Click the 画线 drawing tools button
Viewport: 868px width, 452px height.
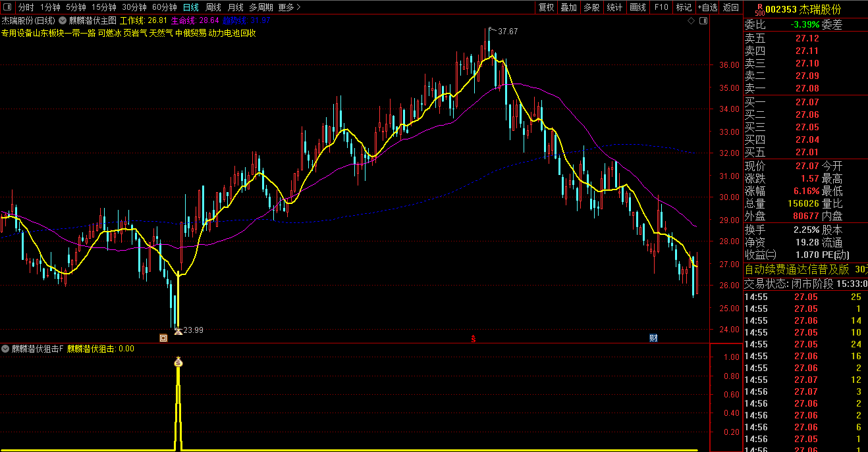(637, 7)
